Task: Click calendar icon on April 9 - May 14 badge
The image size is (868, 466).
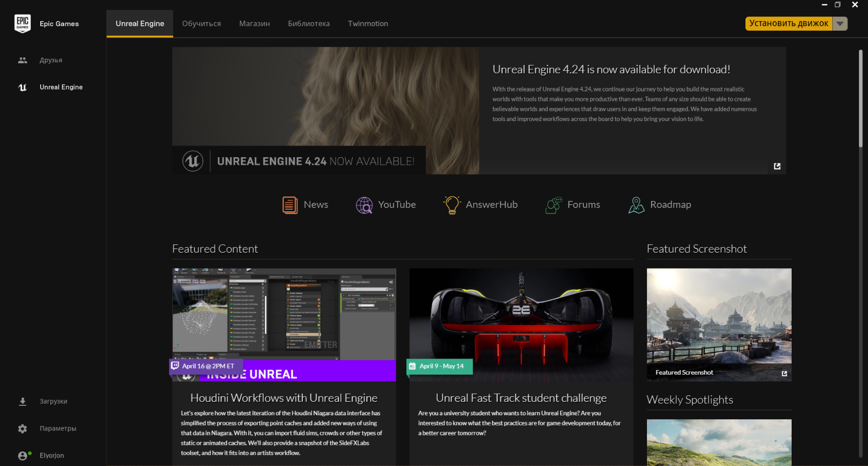Action: [x=412, y=366]
